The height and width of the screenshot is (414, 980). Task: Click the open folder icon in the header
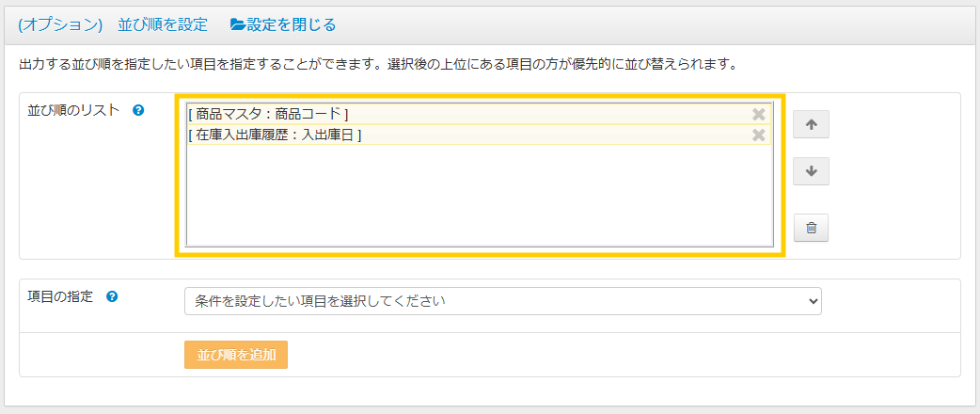coord(238,24)
